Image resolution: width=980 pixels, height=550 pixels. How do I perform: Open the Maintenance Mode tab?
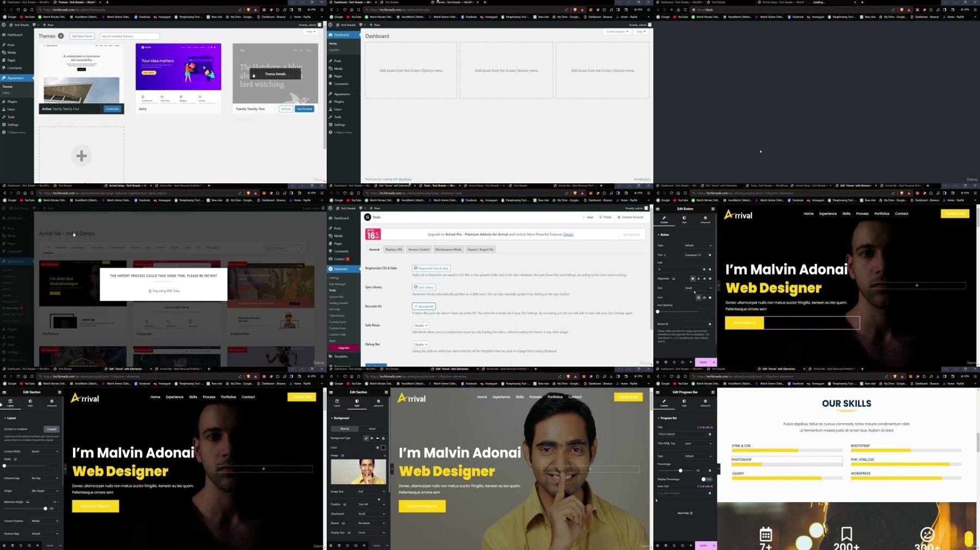(x=448, y=249)
